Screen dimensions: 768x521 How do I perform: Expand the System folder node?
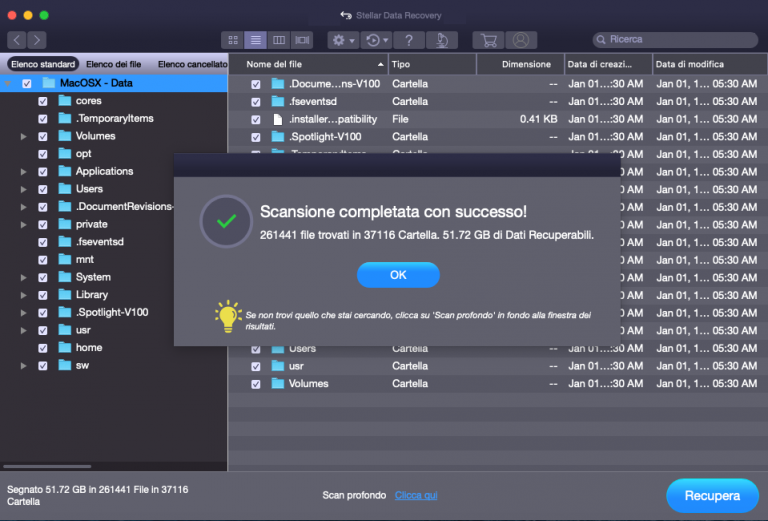pyautogui.click(x=23, y=278)
